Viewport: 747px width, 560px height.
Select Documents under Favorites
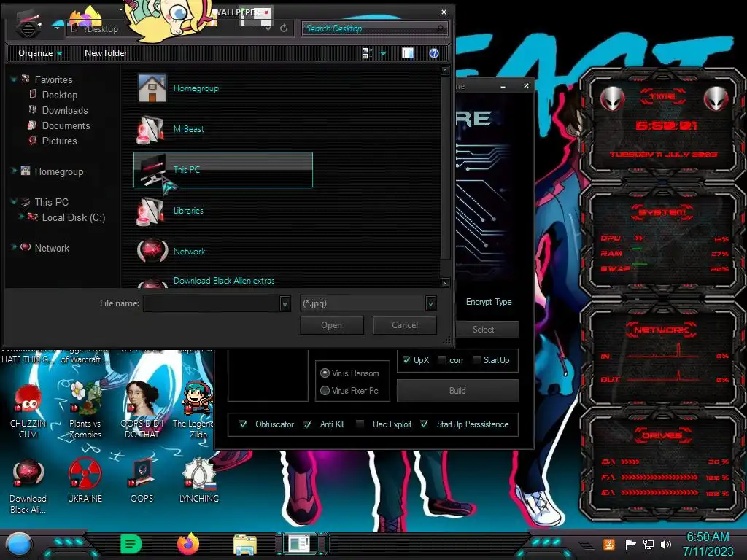click(66, 125)
